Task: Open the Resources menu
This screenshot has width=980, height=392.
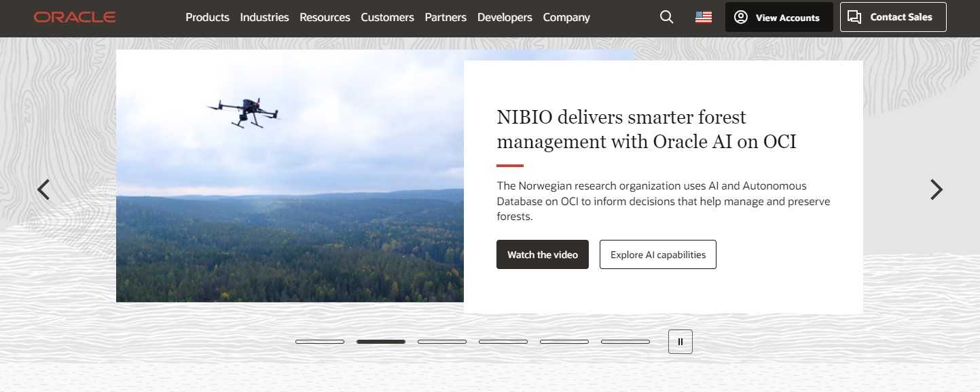Action: (325, 17)
